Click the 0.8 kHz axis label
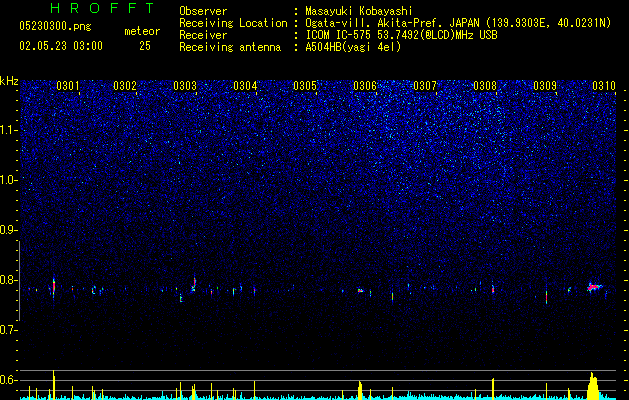 [x=8, y=280]
